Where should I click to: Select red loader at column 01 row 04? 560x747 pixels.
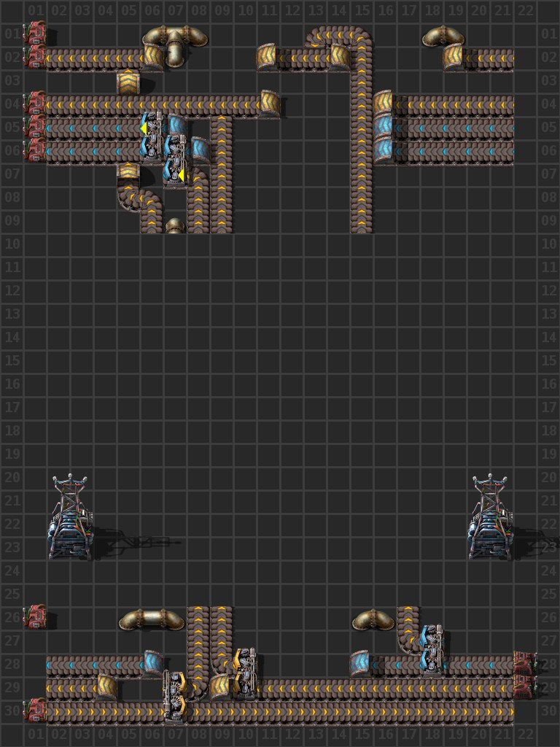pyautogui.click(x=35, y=104)
